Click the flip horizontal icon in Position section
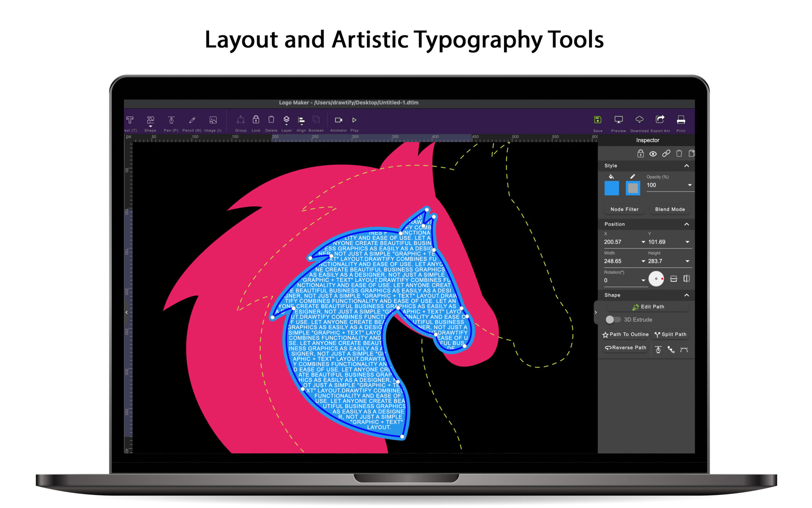The height and width of the screenshot is (508, 812). (x=686, y=278)
